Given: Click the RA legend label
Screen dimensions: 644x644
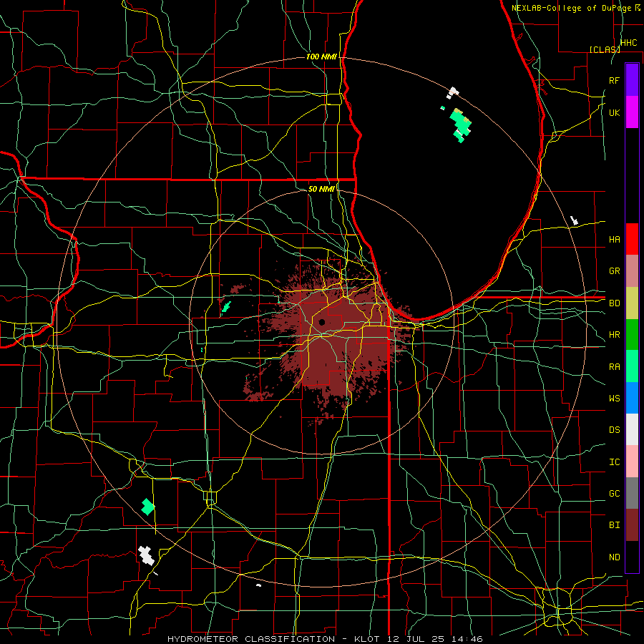Looking at the screenshot, I should [x=614, y=367].
